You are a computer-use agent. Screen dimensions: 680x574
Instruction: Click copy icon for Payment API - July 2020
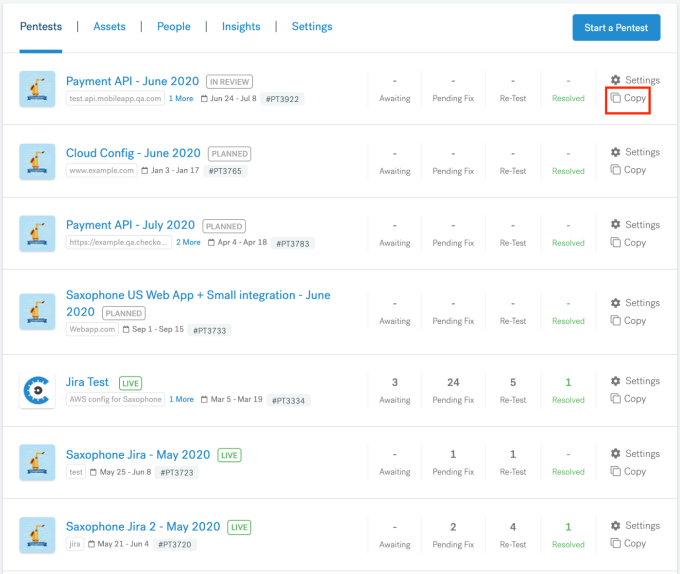click(615, 242)
